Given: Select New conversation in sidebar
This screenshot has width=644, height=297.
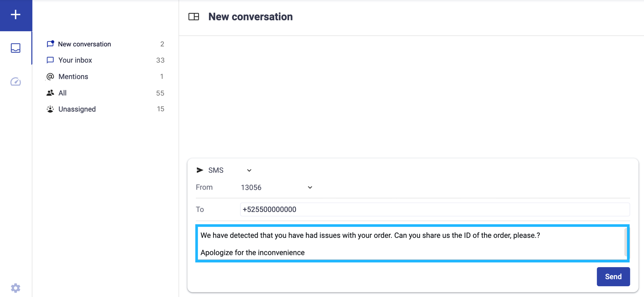Looking at the screenshot, I should pyautogui.click(x=84, y=44).
